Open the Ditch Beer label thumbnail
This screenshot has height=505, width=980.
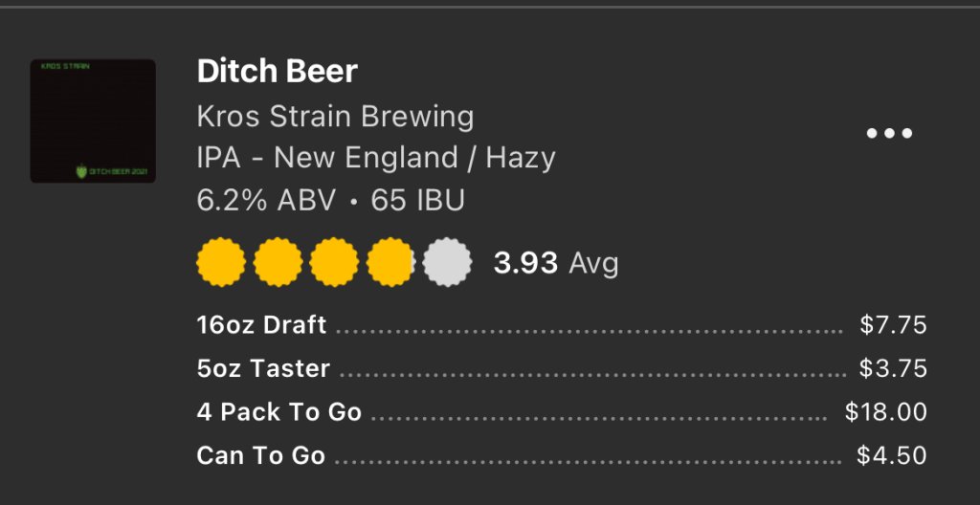[93, 121]
